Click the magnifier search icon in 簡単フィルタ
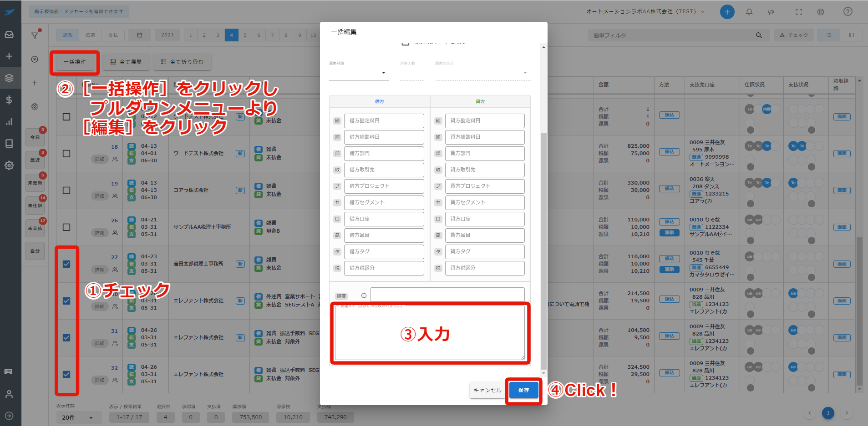Image resolution: width=868 pixels, height=426 pixels. 759,35
